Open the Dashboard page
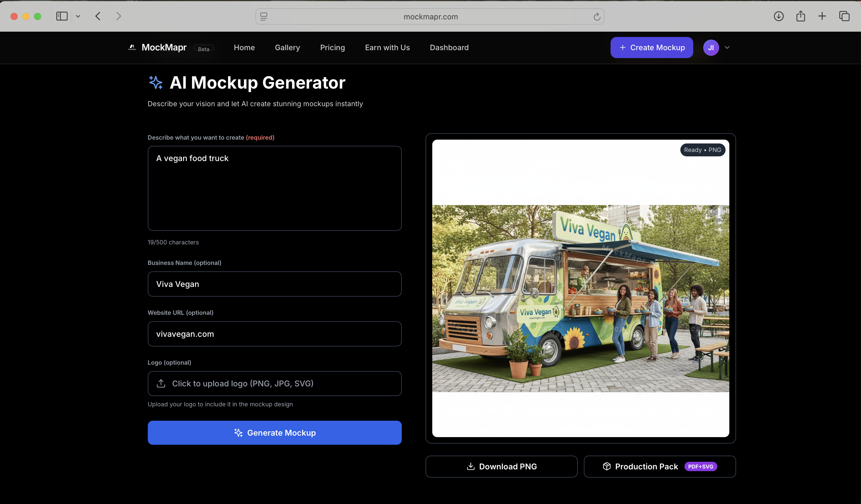 click(449, 48)
